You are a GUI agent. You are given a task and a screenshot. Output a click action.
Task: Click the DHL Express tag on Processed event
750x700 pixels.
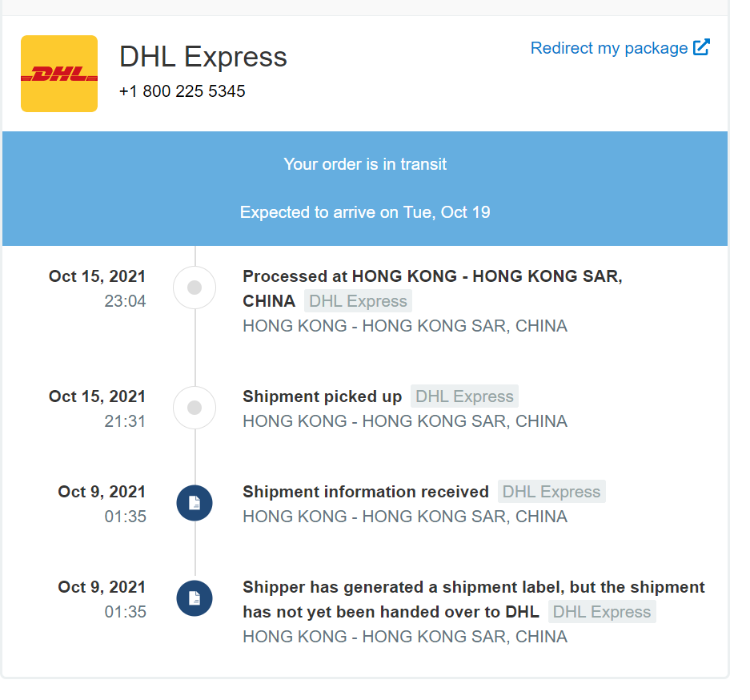tap(358, 301)
